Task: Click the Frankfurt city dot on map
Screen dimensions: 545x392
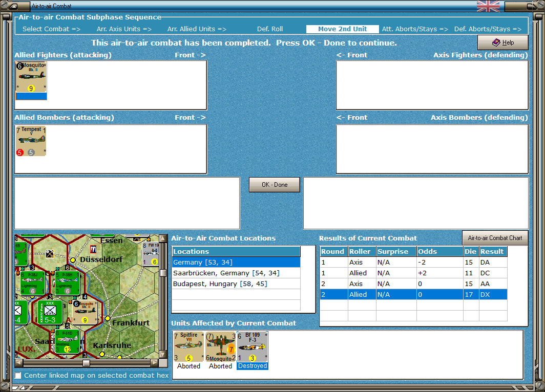Action: pyautogui.click(x=108, y=318)
